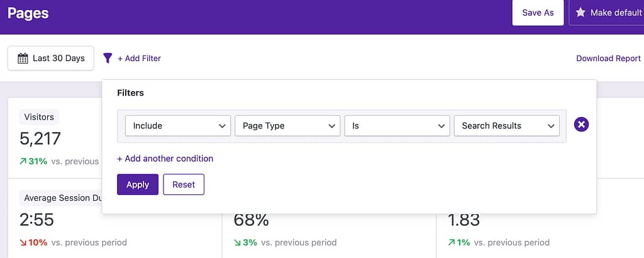Open the Include dropdown
This screenshot has width=644, height=258.
(177, 126)
